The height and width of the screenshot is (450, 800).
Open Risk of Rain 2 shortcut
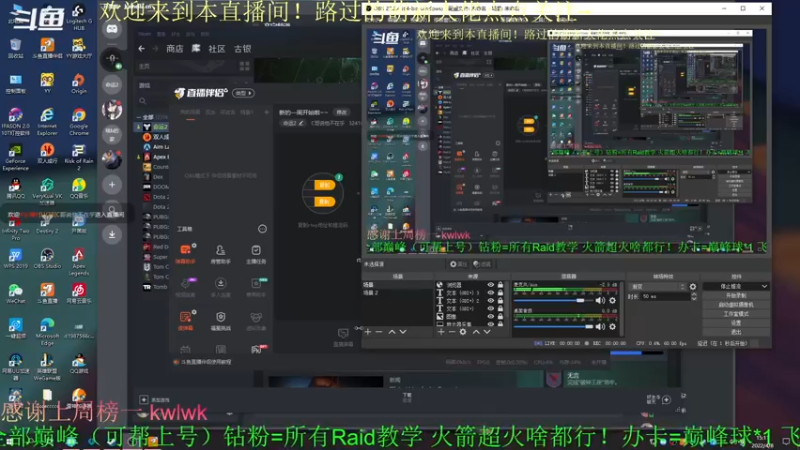click(79, 157)
